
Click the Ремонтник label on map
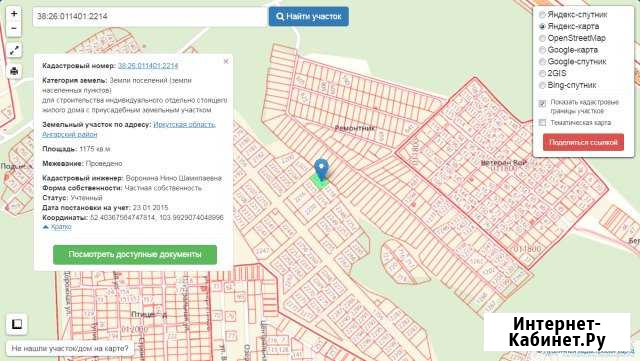pyautogui.click(x=355, y=129)
